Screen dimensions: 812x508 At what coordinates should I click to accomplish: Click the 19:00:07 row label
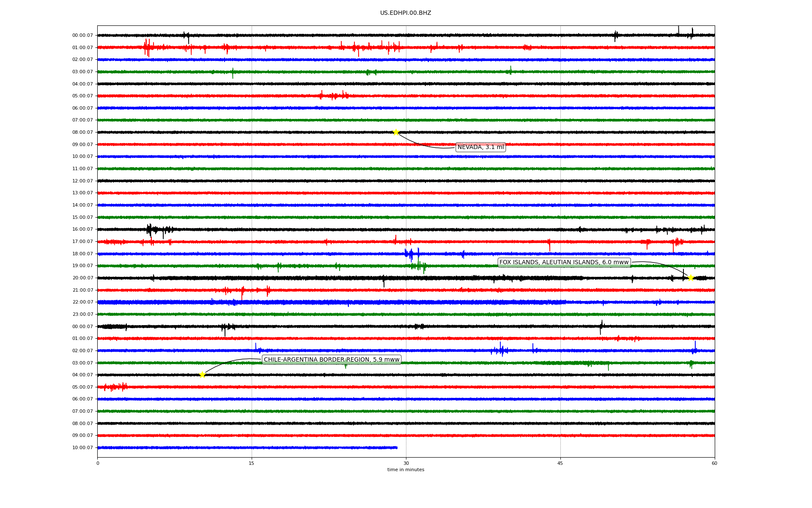(x=82, y=266)
